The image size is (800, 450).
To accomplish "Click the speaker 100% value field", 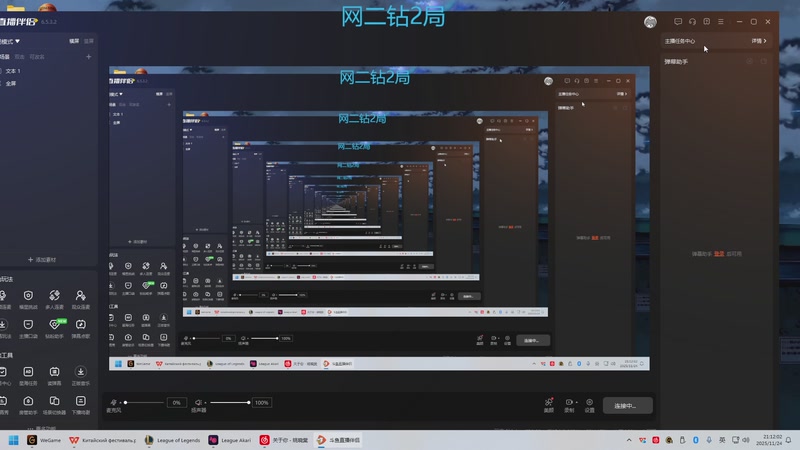I will click(262, 403).
